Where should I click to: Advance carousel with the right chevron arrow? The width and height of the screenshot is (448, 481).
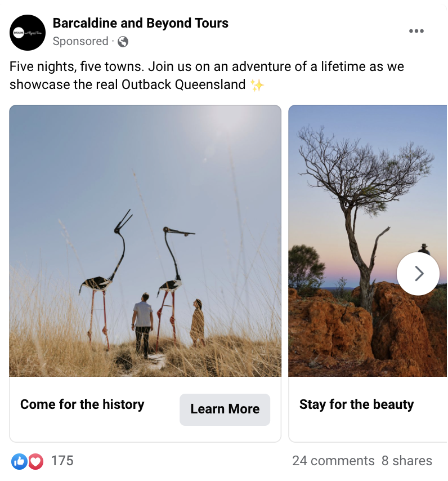[418, 274]
